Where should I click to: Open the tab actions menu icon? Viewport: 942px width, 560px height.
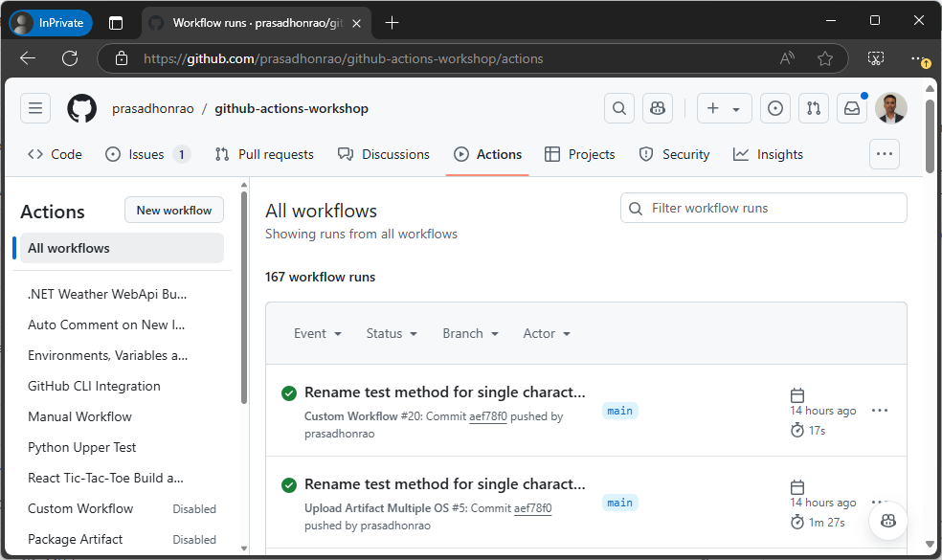click(116, 23)
